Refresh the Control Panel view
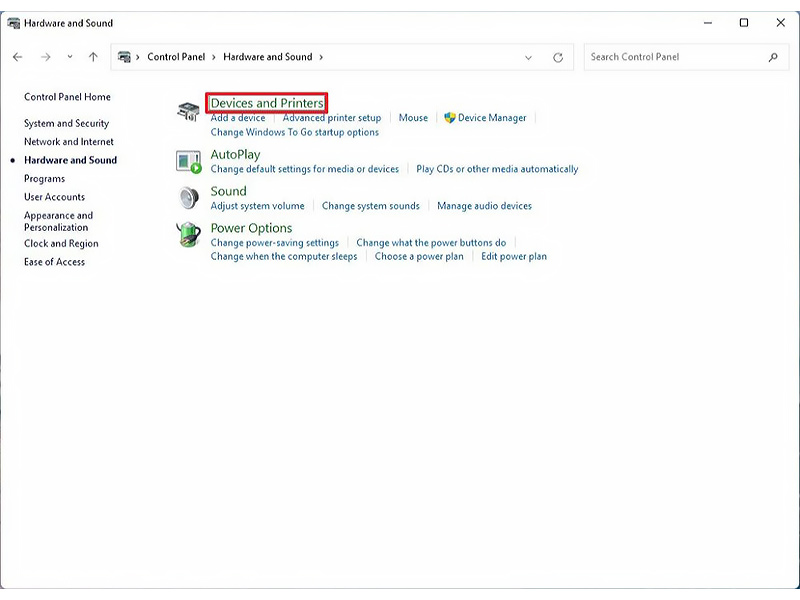800x600 pixels. 558,58
